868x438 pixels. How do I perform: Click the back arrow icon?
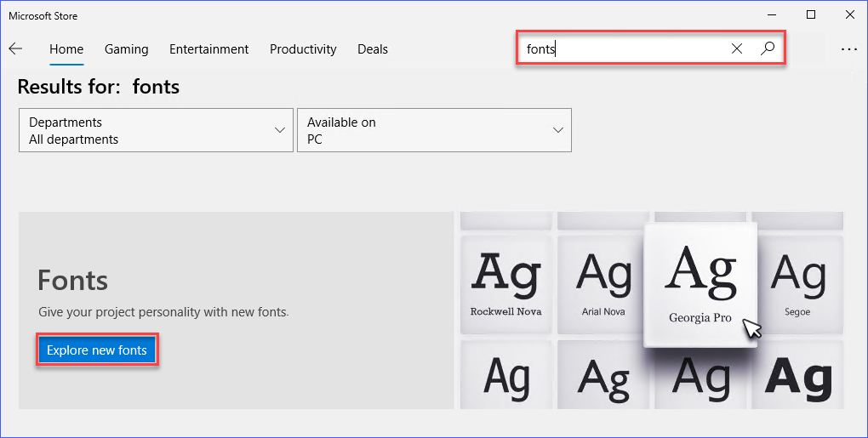(15, 48)
